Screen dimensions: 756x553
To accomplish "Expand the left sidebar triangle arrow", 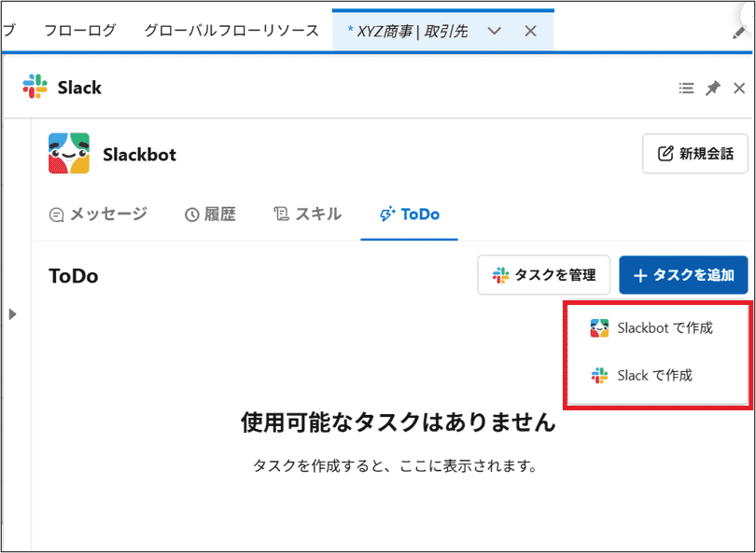I will tap(12, 314).
